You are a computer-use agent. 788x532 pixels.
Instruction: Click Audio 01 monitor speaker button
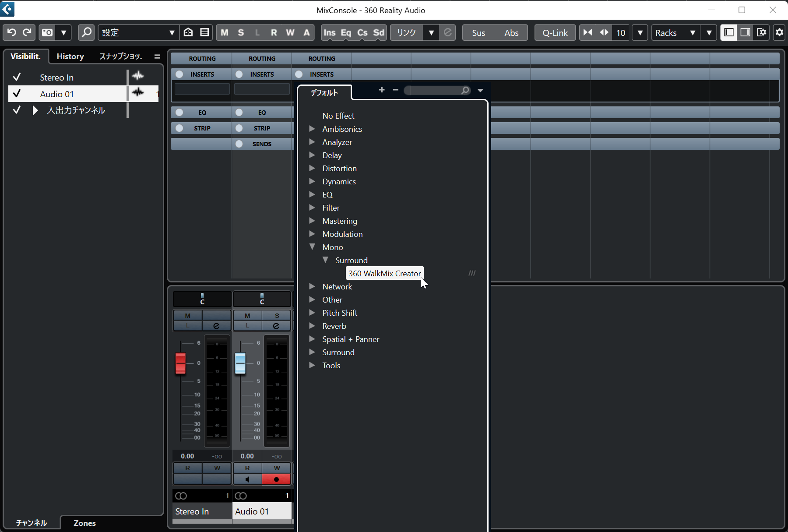coord(247,479)
